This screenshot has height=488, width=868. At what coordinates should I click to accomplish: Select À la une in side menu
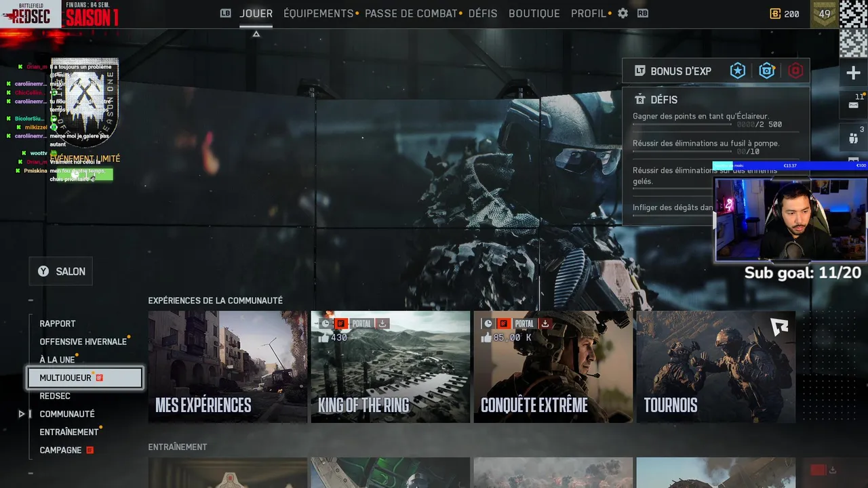click(x=58, y=360)
